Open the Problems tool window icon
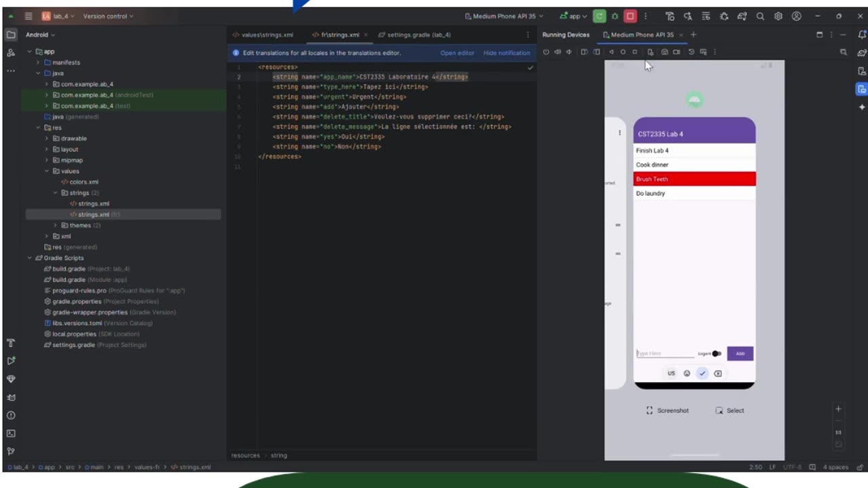The image size is (868, 488). tap(11, 415)
